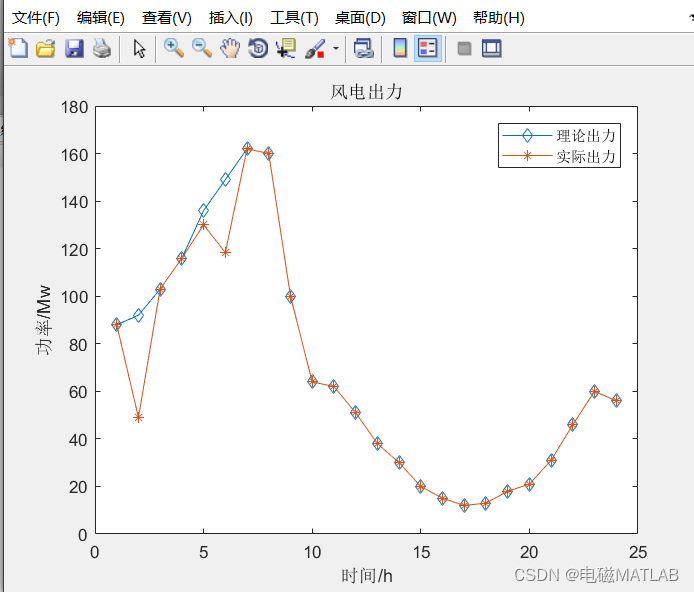Click the blue diamond marker at hour 2
Viewport: 694px width, 592px height.
click(138, 315)
